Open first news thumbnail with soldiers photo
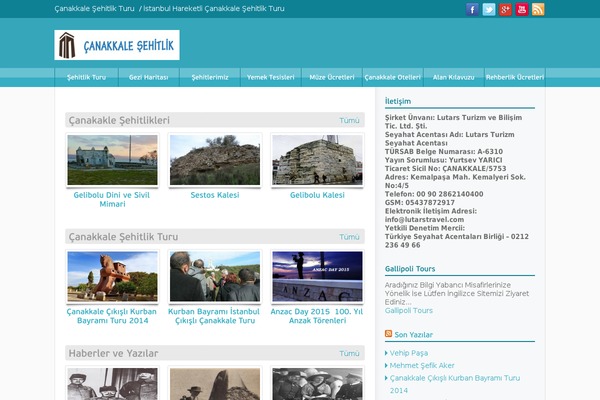 click(112, 383)
